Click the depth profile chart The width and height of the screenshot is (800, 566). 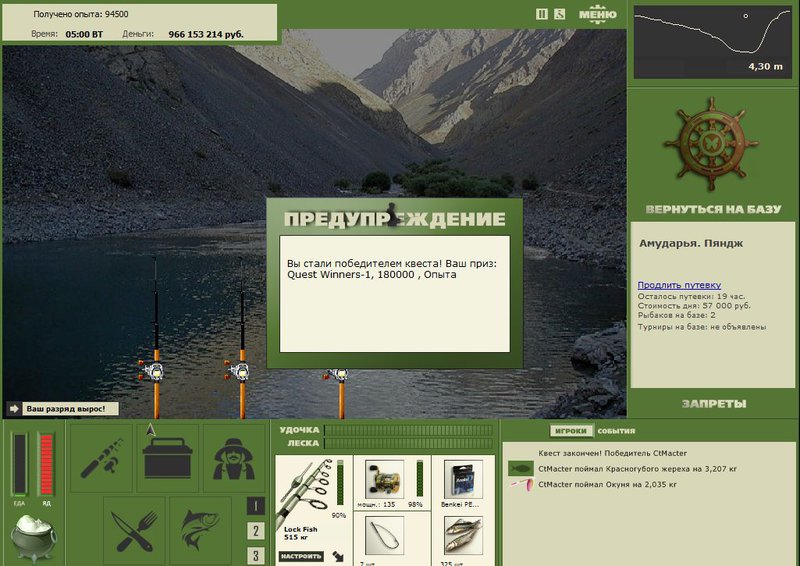point(713,42)
